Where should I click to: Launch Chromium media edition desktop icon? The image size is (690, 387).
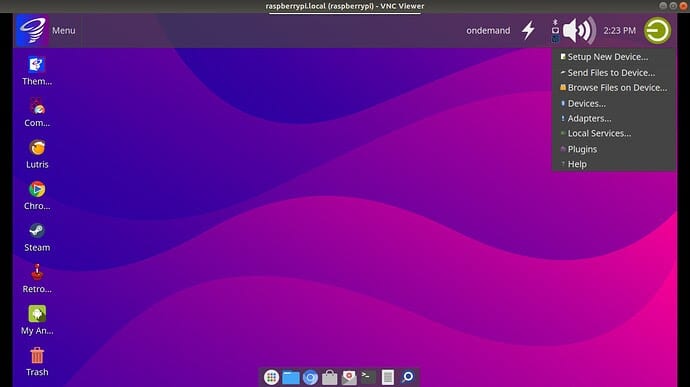click(x=37, y=195)
